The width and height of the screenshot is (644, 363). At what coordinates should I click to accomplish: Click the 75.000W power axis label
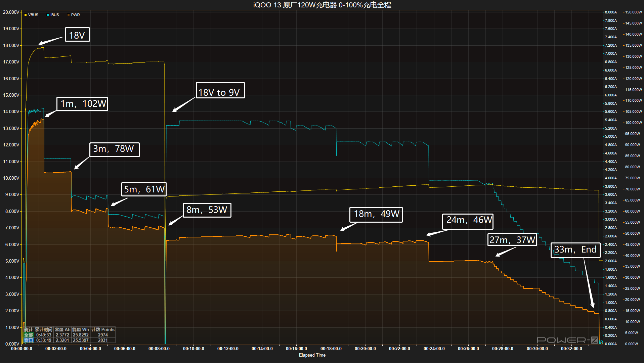[x=633, y=178]
